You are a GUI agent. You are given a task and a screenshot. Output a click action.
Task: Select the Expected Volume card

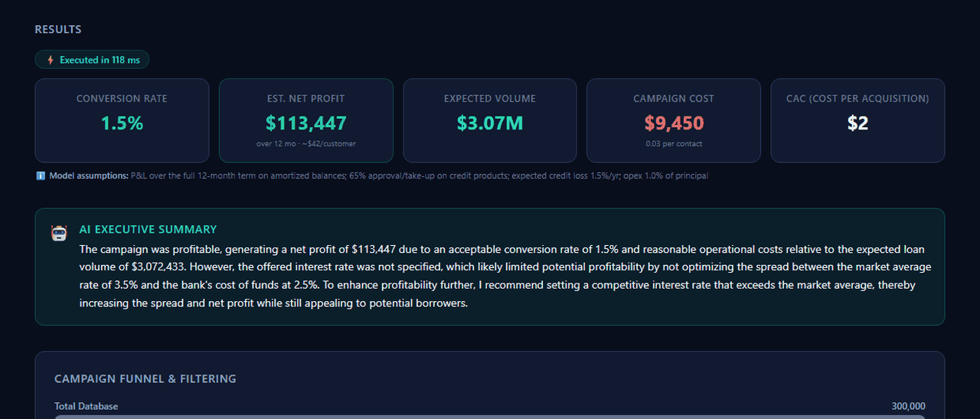coord(490,120)
